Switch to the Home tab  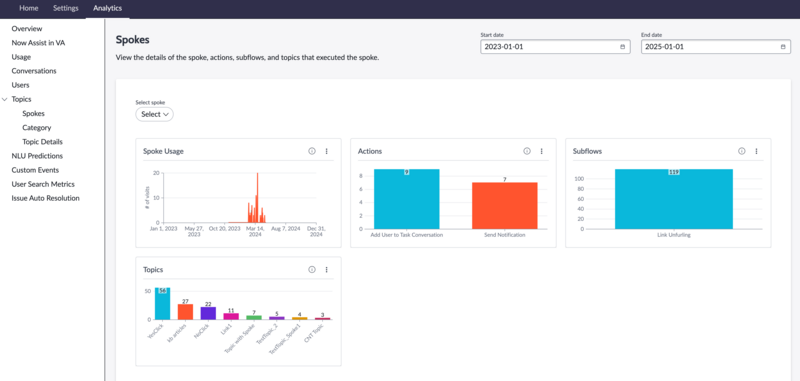tap(29, 8)
